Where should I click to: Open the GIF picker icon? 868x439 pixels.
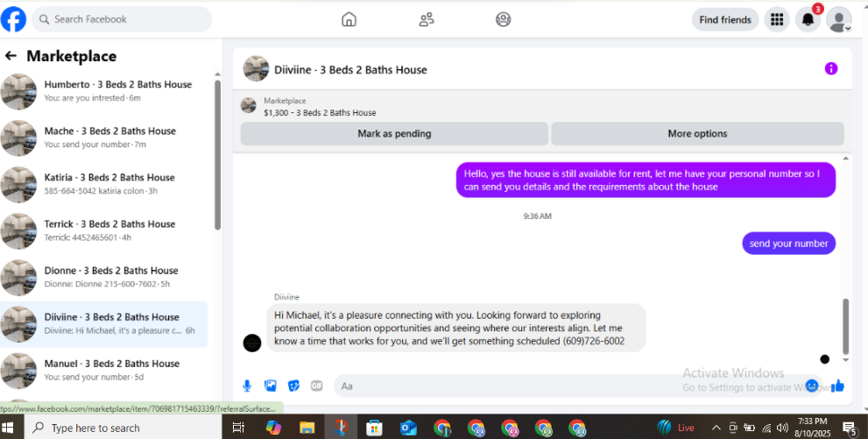point(317,386)
